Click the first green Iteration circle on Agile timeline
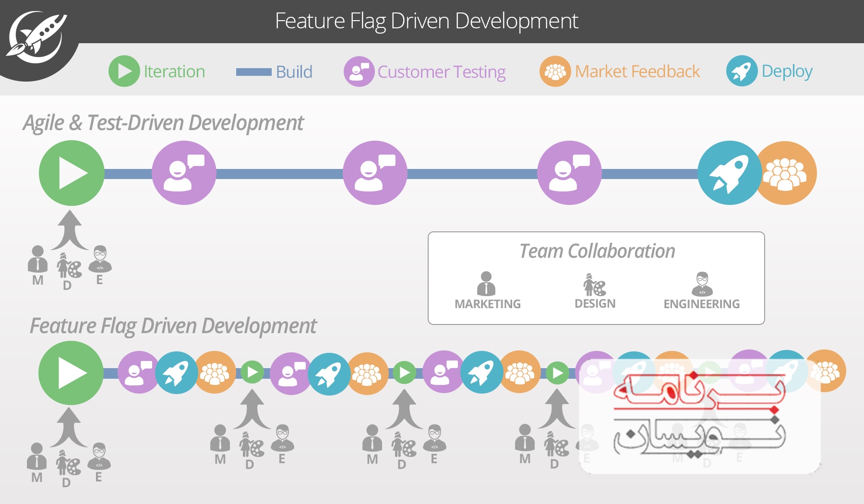This screenshot has width=864, height=504. 71,173
